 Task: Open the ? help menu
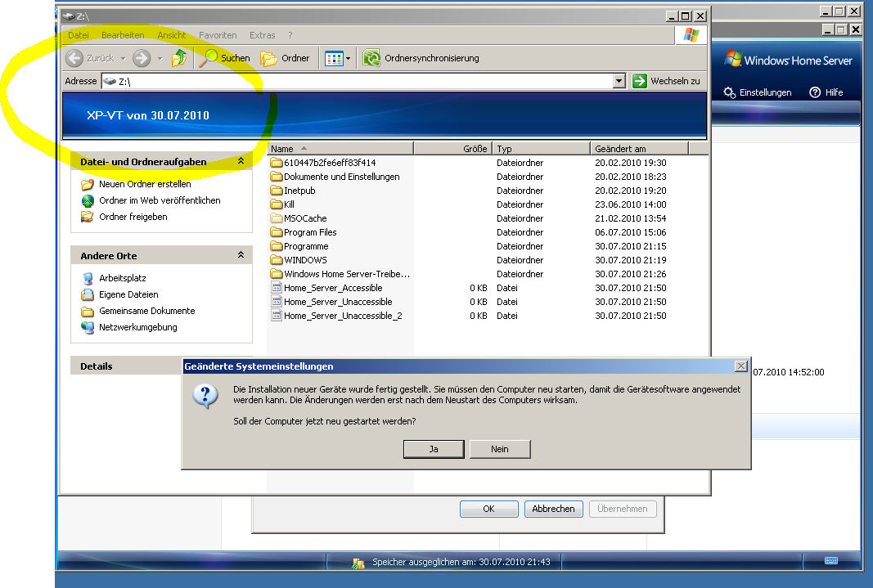coord(290,35)
